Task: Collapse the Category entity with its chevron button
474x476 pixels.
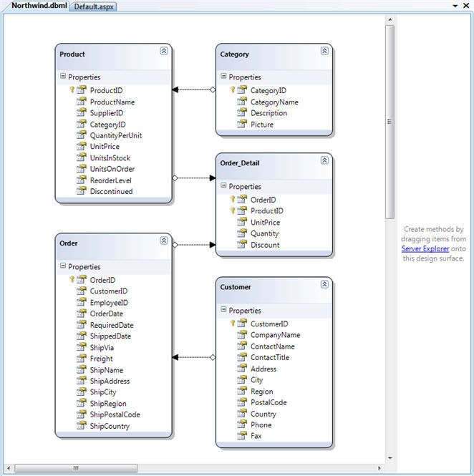Action: [324, 51]
